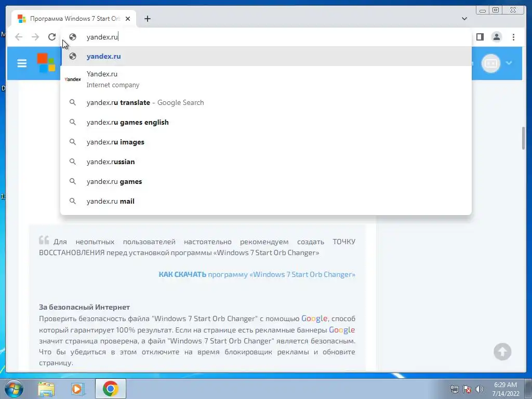The height and width of the screenshot is (399, 532).
Task: Expand the user account dropdown arrow
Action: click(509, 63)
